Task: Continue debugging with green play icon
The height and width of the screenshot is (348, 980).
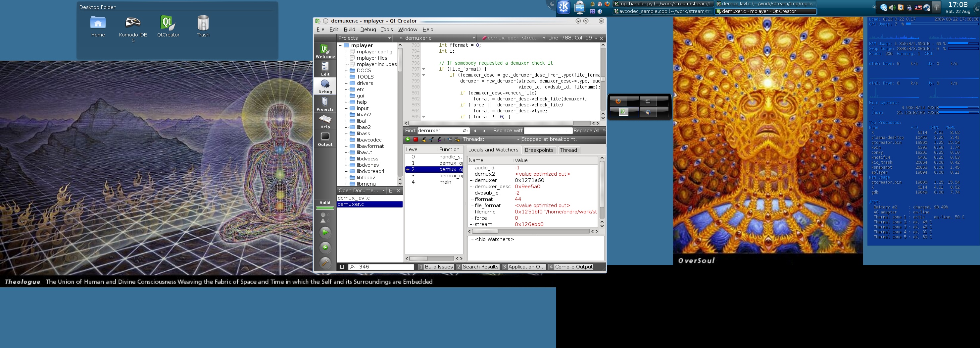Action: click(408, 139)
